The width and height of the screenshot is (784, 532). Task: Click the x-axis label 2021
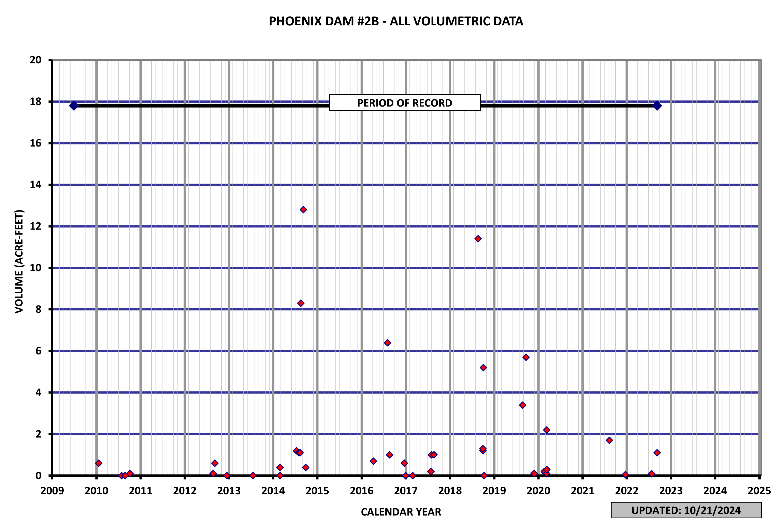582,490
